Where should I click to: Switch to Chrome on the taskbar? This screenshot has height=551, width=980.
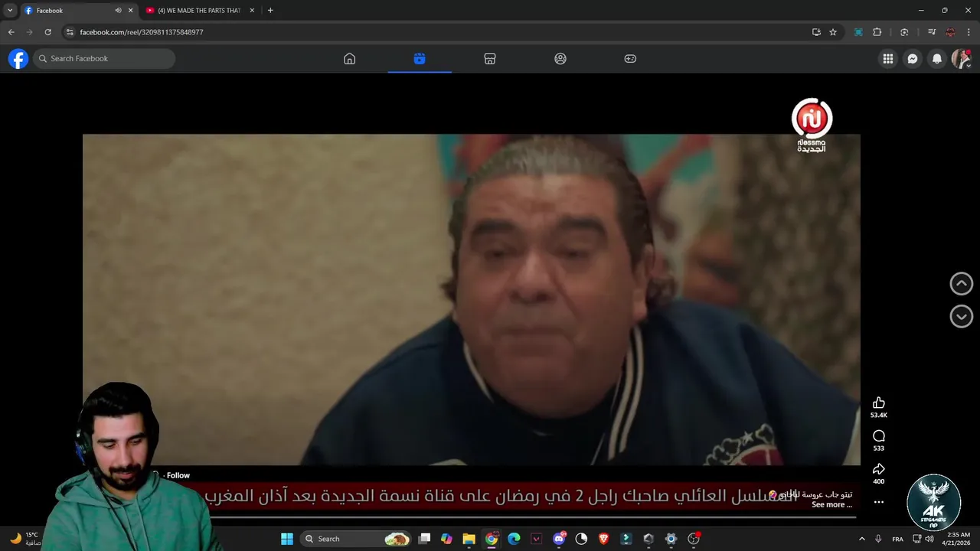tap(492, 539)
